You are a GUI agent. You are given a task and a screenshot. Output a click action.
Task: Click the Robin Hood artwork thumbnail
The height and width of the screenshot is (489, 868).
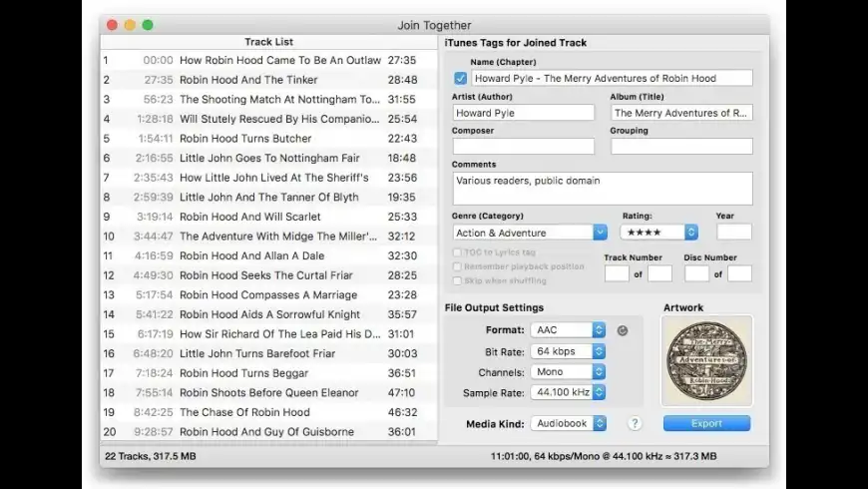[x=706, y=360]
